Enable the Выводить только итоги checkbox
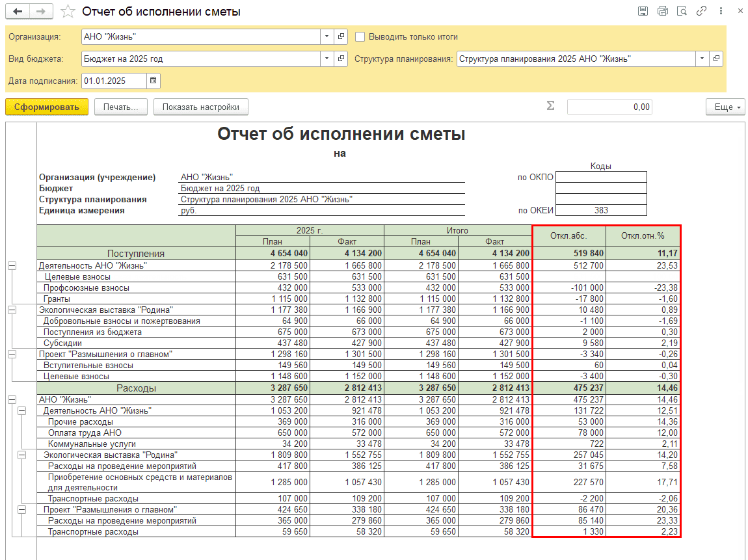748x560 pixels. click(360, 37)
